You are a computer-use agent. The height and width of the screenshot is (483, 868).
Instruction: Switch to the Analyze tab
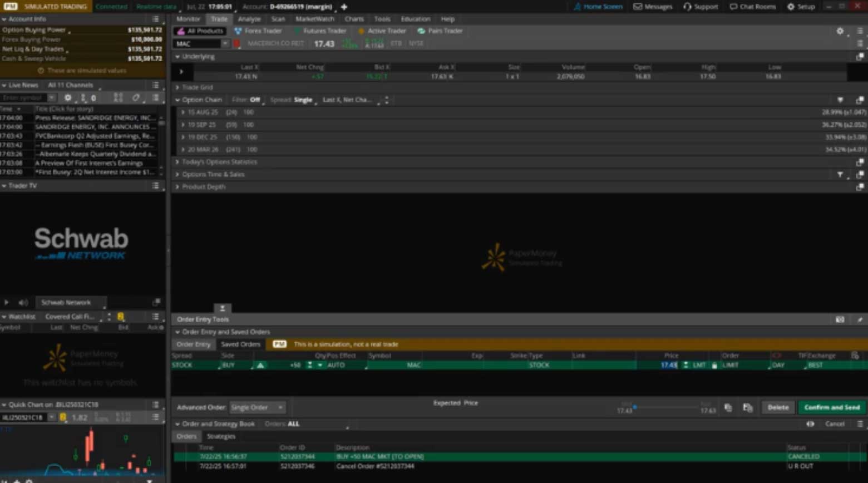click(249, 19)
